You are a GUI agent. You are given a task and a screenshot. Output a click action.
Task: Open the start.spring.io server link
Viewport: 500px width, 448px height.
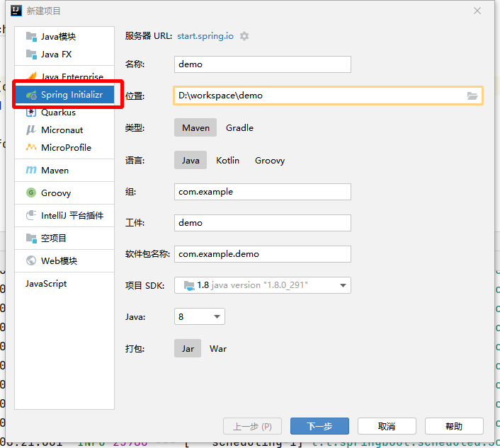[x=205, y=36]
